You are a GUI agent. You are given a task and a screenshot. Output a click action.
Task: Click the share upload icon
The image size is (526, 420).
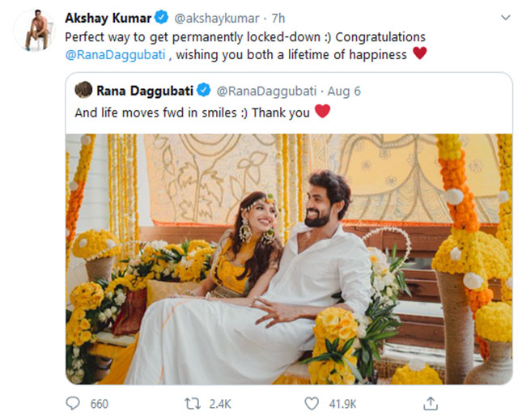(x=431, y=403)
